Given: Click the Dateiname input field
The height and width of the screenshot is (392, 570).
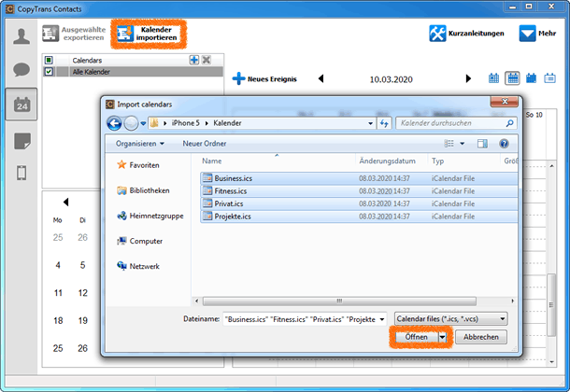Looking at the screenshot, I should pyautogui.click(x=300, y=319).
